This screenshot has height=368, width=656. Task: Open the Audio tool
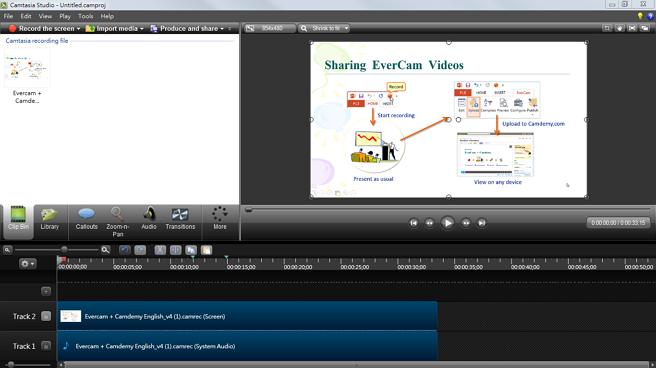(x=149, y=219)
